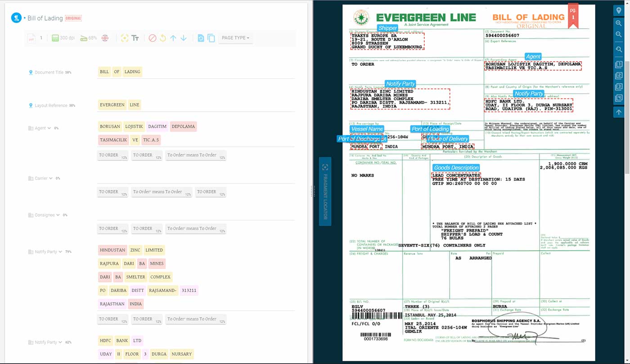Expand the Carrier field dropdown
This screenshot has width=630, height=364.
tap(50, 178)
